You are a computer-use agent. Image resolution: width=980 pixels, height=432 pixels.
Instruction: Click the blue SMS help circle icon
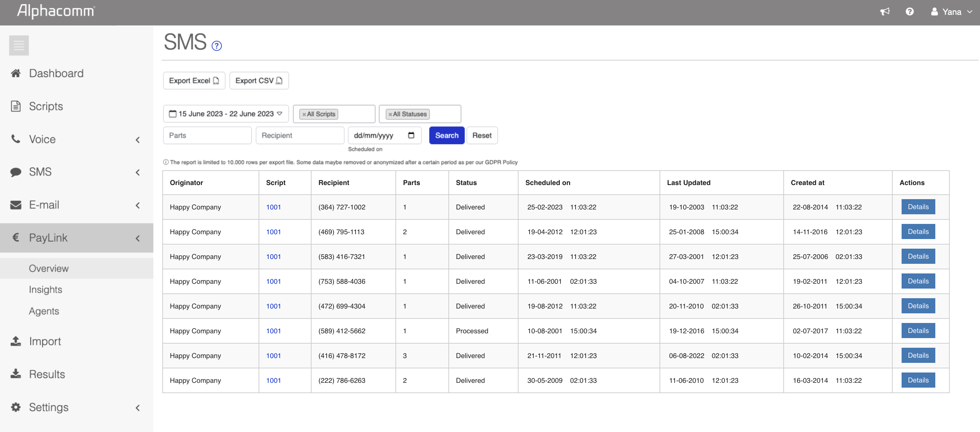[x=217, y=46]
